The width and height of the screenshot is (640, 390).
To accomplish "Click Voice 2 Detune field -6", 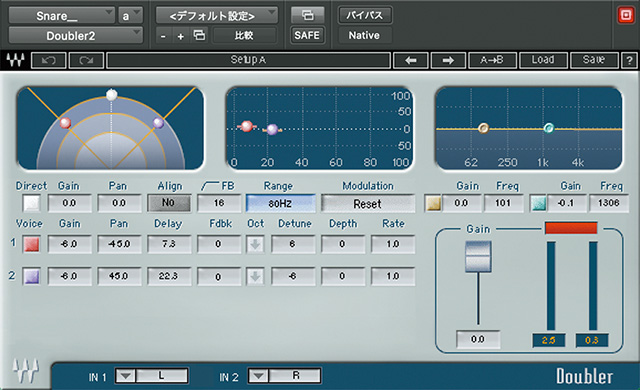I will (x=293, y=276).
